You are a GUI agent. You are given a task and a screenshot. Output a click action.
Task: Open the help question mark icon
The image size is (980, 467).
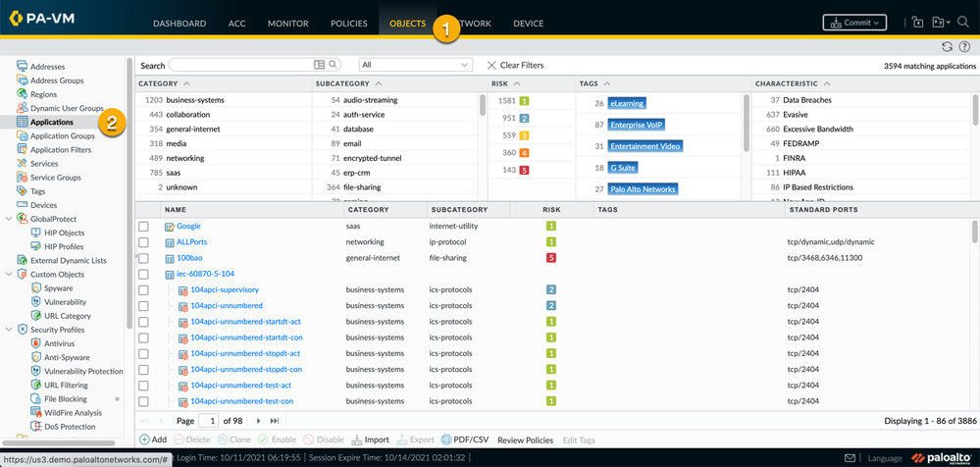click(964, 47)
